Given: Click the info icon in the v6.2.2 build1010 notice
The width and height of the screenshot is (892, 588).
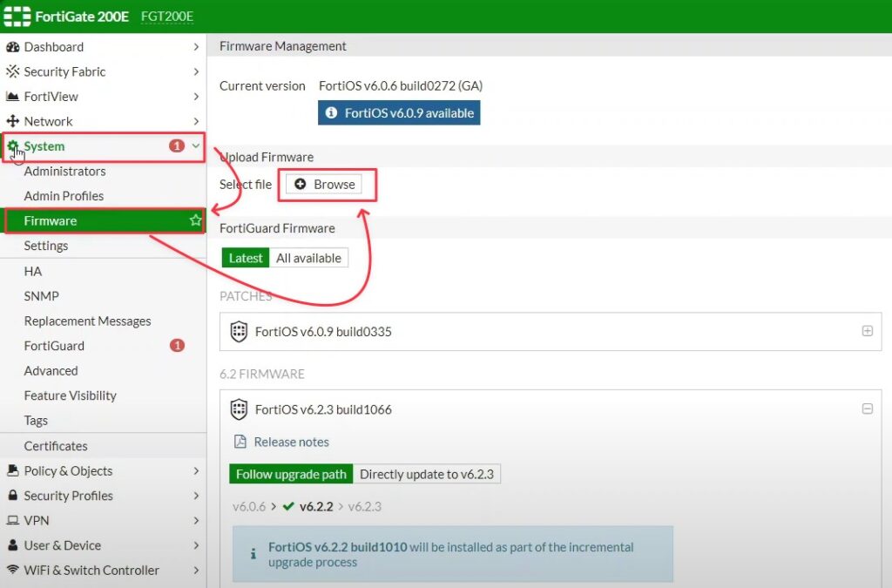Looking at the screenshot, I should coord(253,553).
